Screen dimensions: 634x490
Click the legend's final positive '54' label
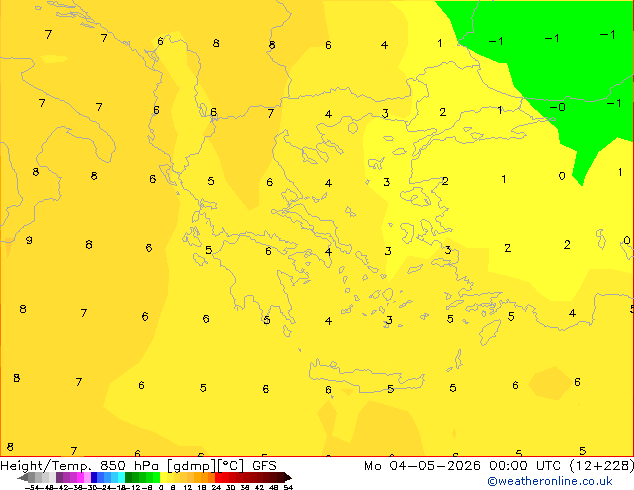288,487
